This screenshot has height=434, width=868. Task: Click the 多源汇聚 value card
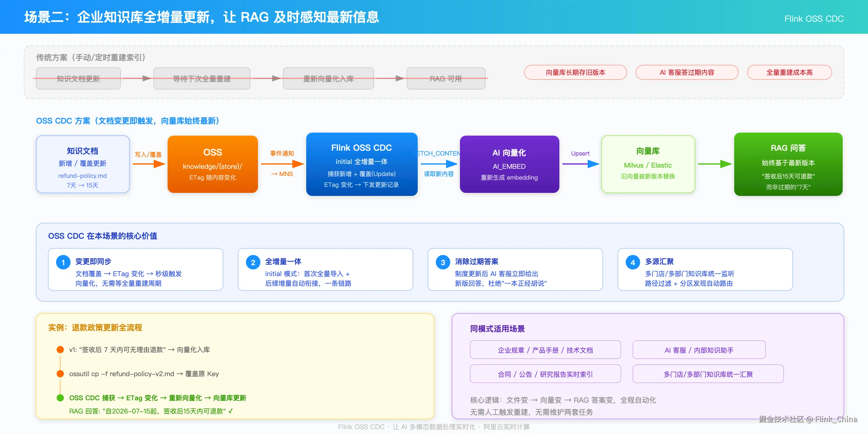click(x=705, y=269)
